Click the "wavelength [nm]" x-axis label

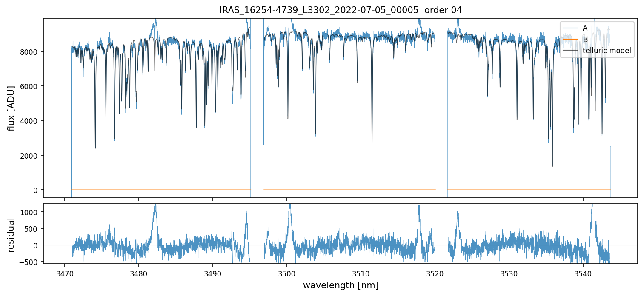[341, 285]
